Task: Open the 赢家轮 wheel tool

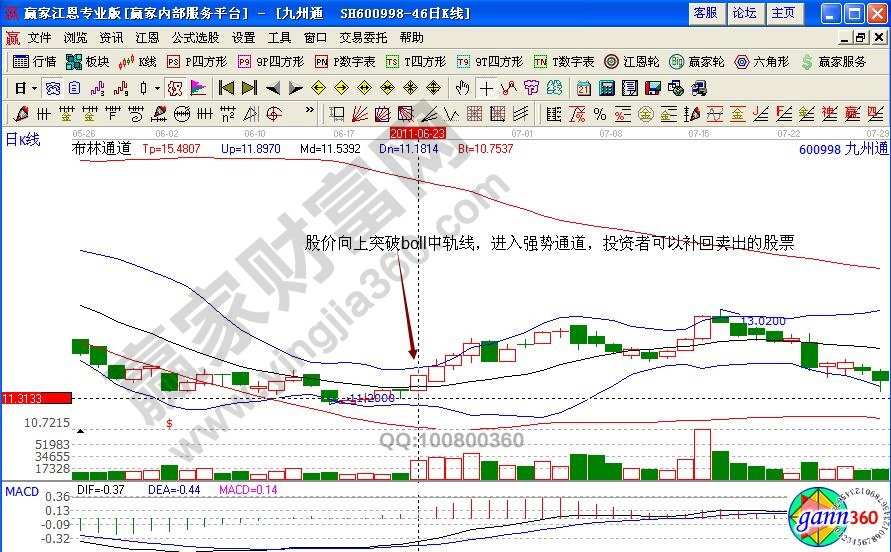Action: [697, 61]
